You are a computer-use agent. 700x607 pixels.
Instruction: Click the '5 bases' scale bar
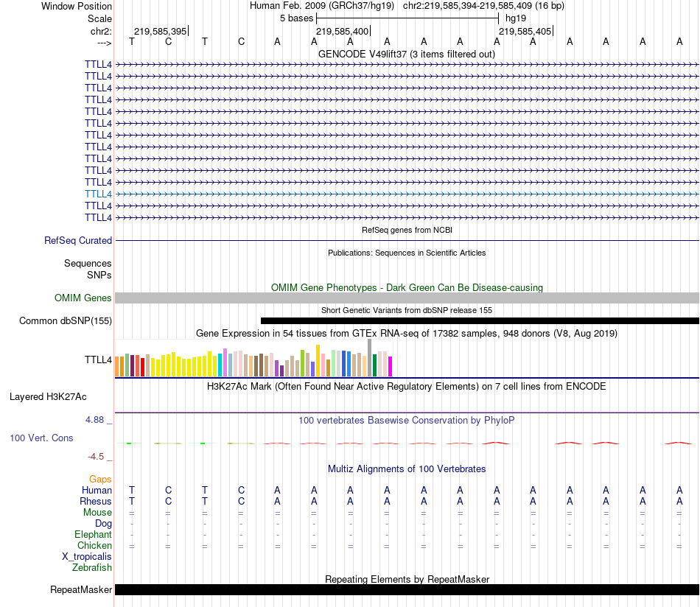pos(407,18)
